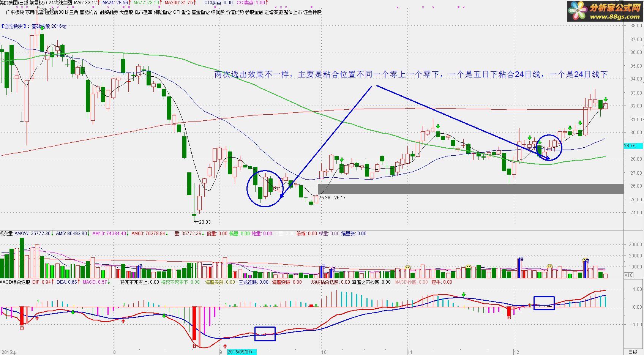Viewport: 644px width, 355px height.
Task: Open the 基础选股 2016xg custom block link
Action: tap(49, 26)
